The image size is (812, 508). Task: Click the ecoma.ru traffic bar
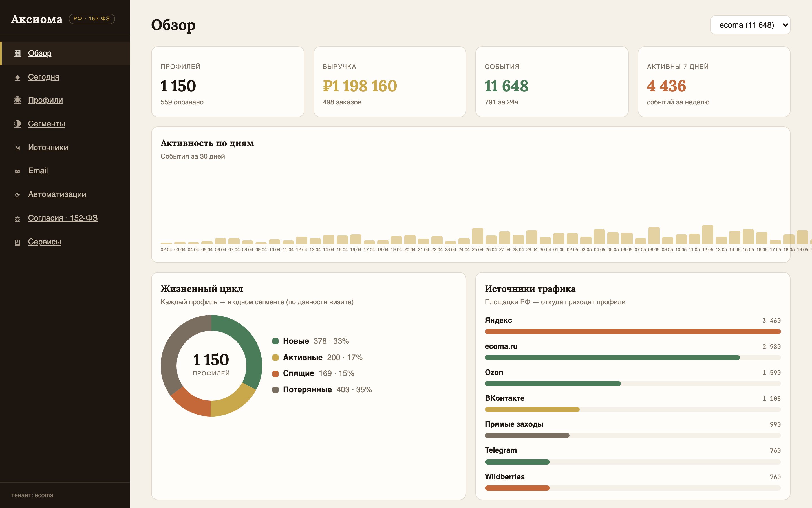coord(612,358)
